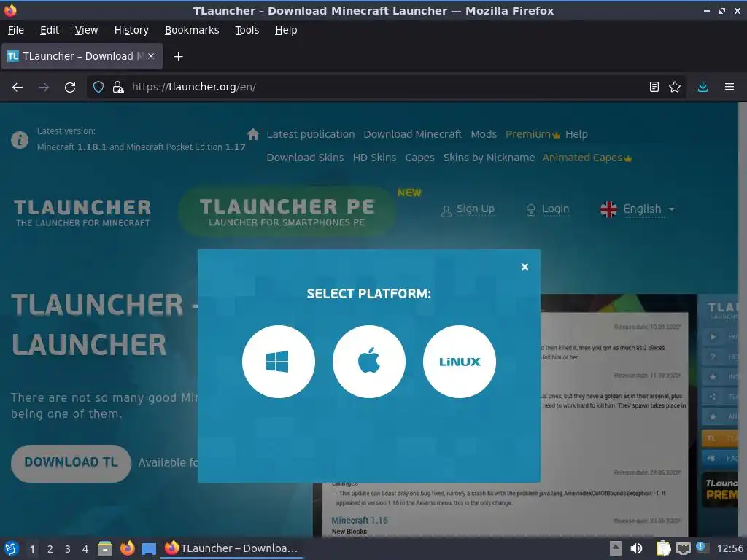
Task: Open Download Skins link
Action: pos(305,157)
